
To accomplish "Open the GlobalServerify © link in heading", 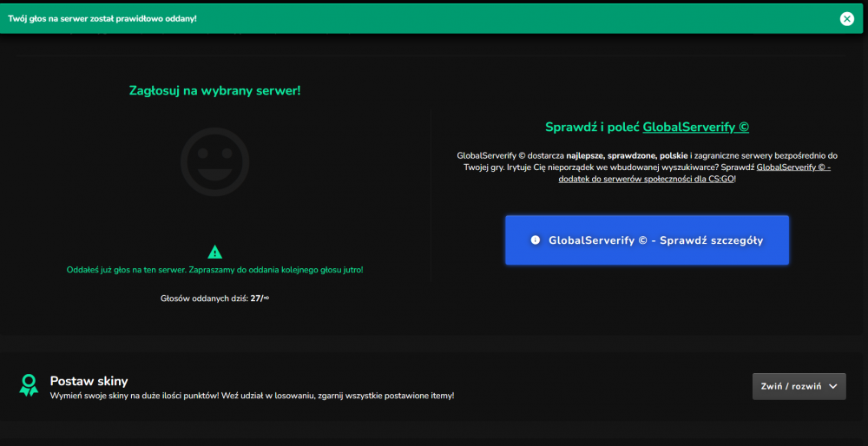I will click(x=695, y=128).
